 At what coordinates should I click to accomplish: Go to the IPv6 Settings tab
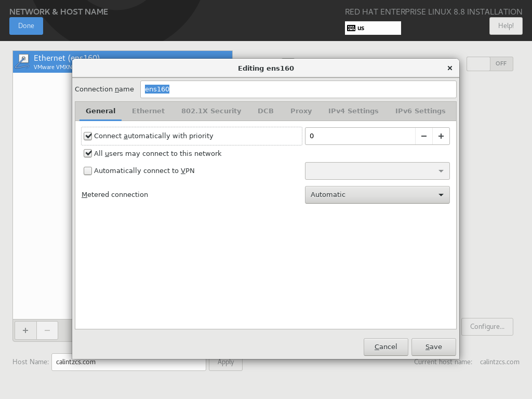coord(420,111)
